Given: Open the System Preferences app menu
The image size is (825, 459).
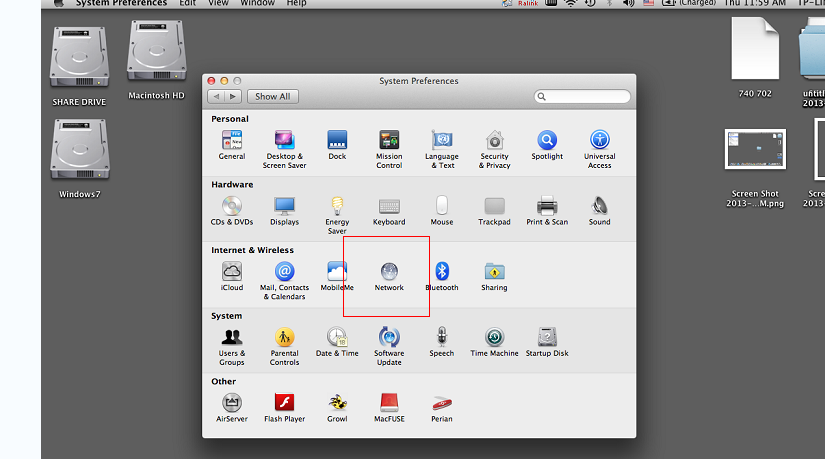Looking at the screenshot, I should click(x=121, y=3).
